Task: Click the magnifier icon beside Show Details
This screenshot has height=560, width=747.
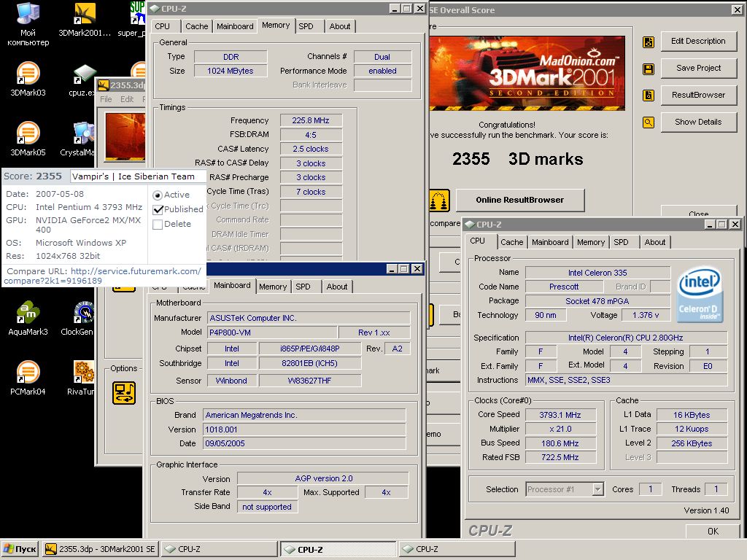Action: 649,122
